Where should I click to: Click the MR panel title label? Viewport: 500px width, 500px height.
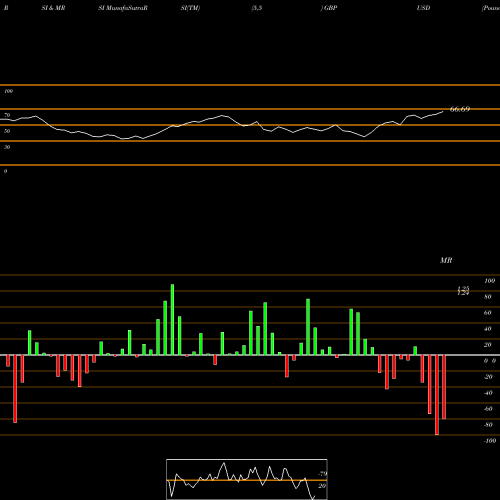(446, 260)
